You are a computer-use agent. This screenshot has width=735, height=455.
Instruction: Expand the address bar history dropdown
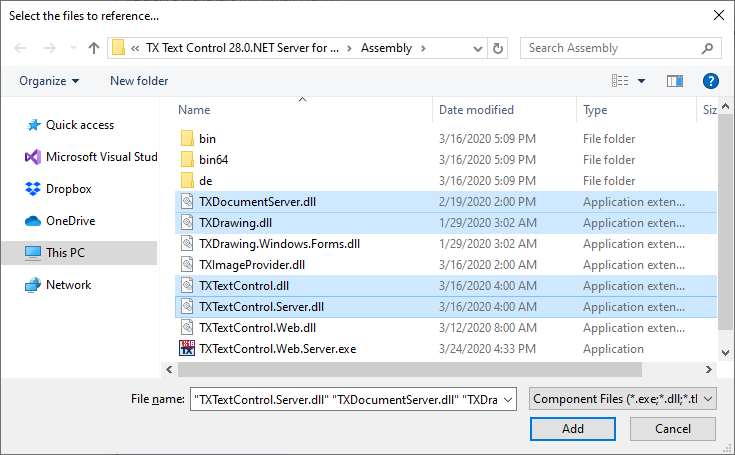(478, 48)
